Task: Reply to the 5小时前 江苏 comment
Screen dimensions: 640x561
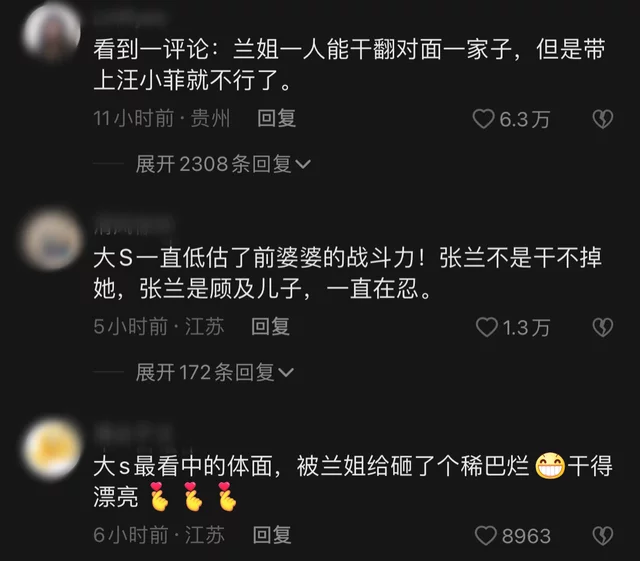Action: 270,327
